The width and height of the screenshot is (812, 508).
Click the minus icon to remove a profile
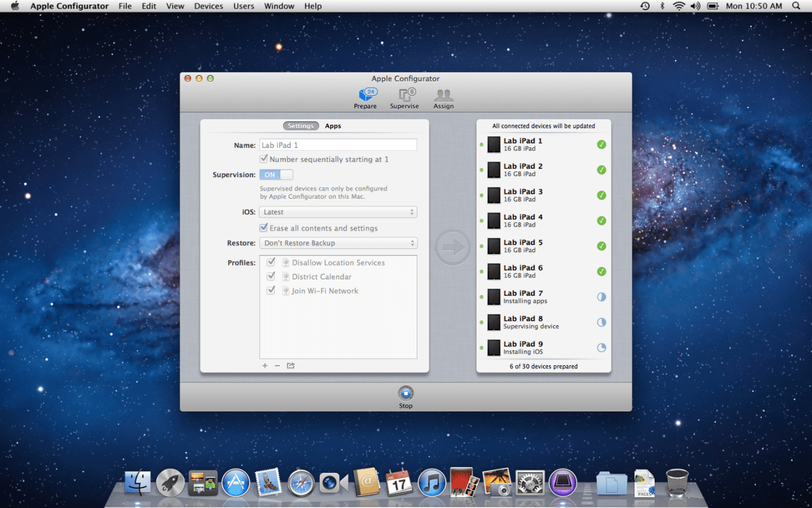coord(277,366)
